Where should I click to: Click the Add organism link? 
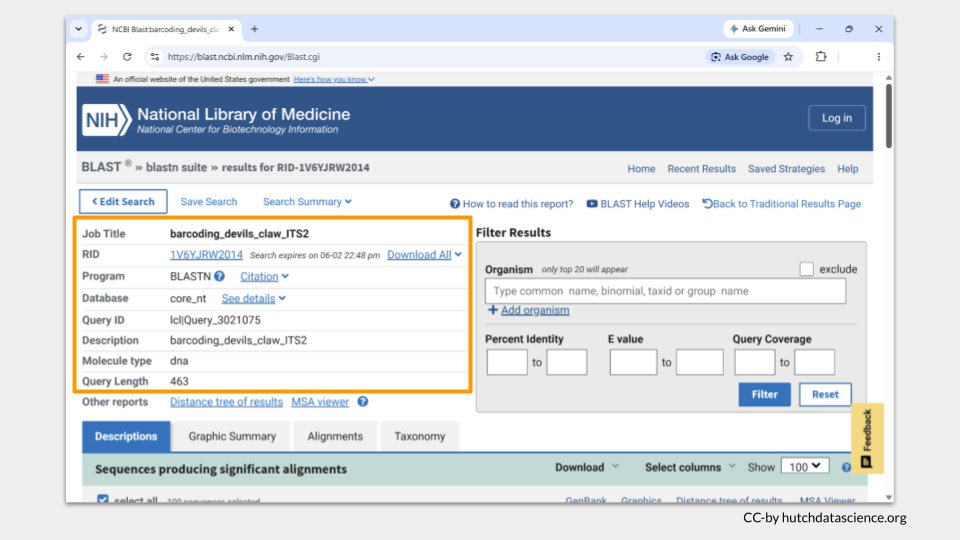point(535,310)
